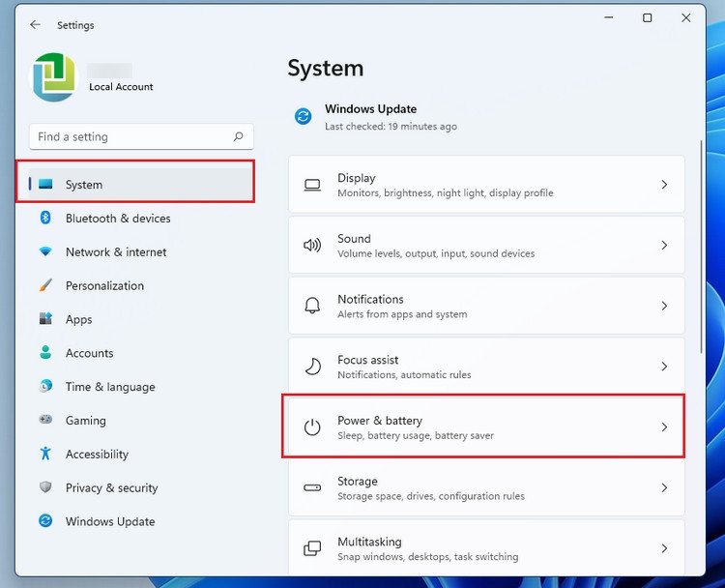Open Storage settings card title
The image size is (725, 588).
click(x=358, y=482)
